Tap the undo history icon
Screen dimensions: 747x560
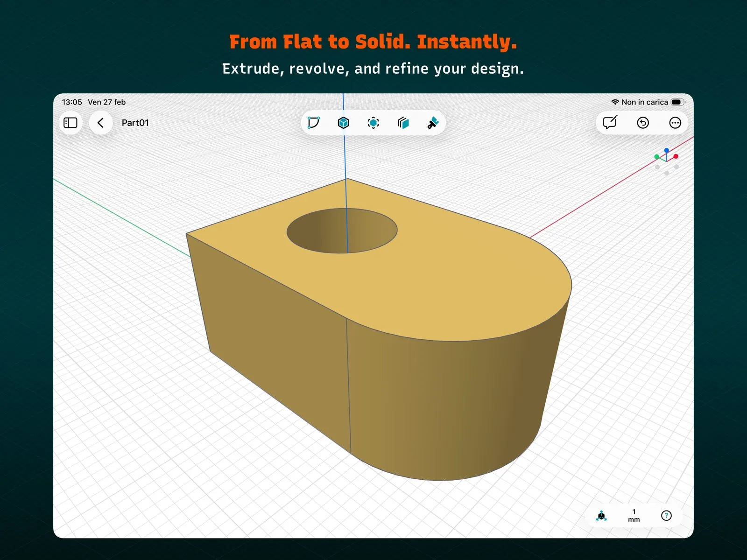coord(643,123)
